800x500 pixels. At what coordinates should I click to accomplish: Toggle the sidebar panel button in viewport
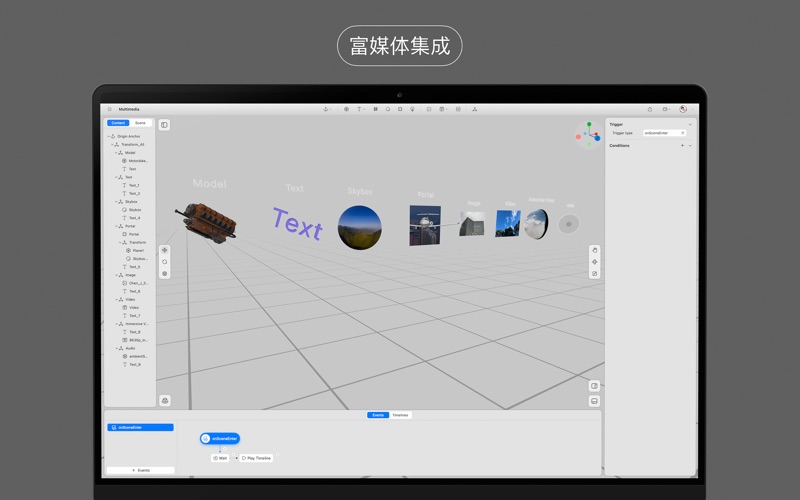click(x=164, y=125)
